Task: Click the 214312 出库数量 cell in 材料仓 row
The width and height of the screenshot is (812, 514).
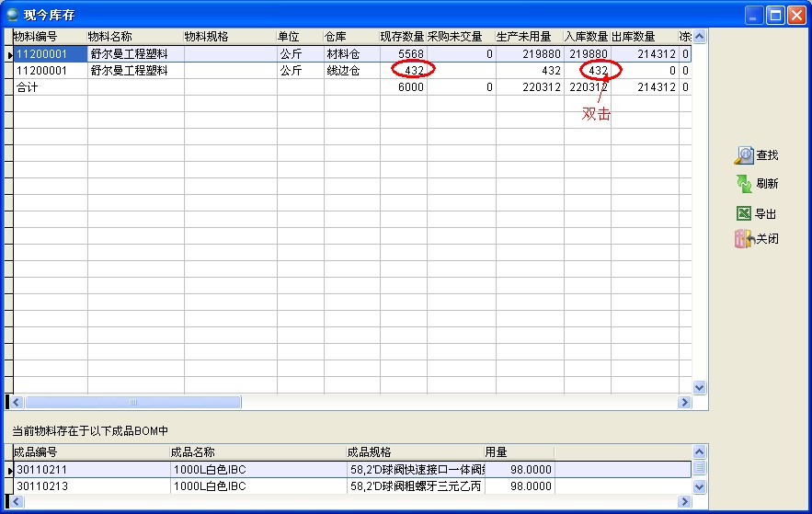Action: [645, 54]
